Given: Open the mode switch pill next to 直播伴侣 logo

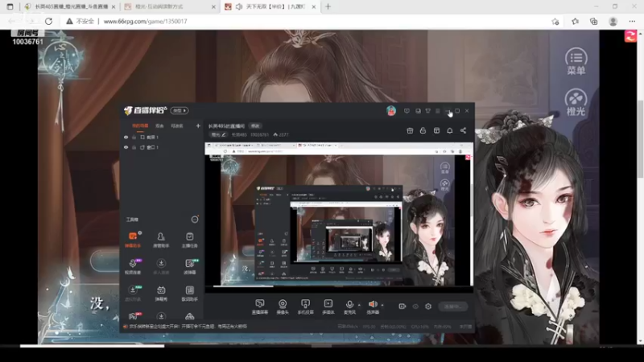Looking at the screenshot, I should tap(180, 110).
